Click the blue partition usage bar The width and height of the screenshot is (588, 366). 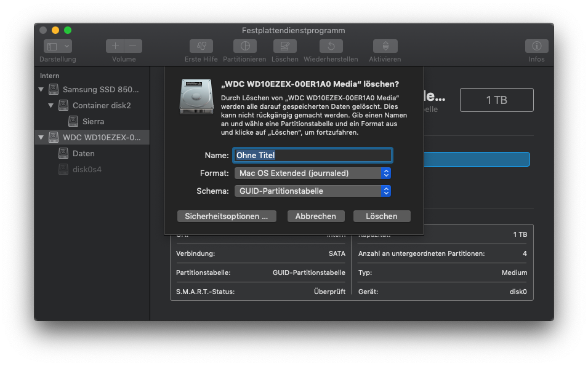tap(477, 159)
